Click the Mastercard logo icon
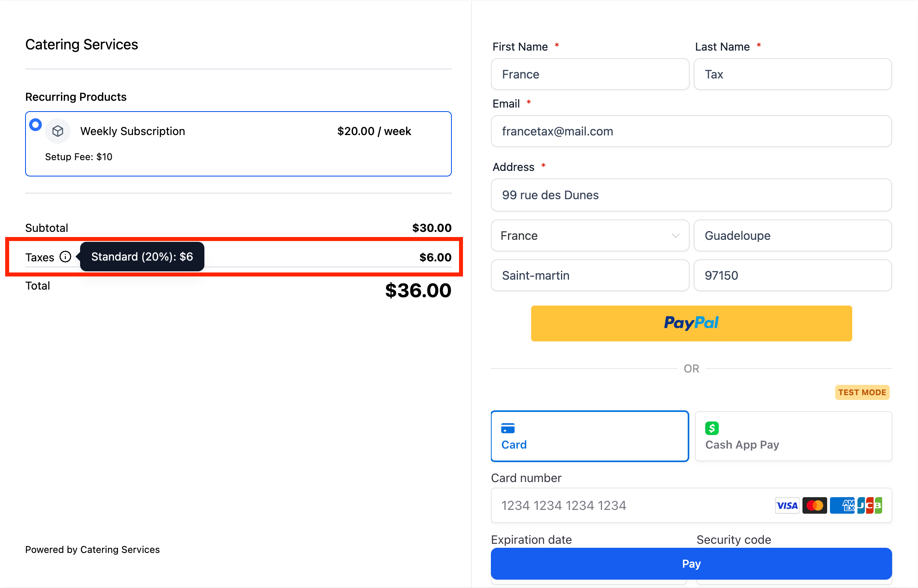 (x=814, y=506)
